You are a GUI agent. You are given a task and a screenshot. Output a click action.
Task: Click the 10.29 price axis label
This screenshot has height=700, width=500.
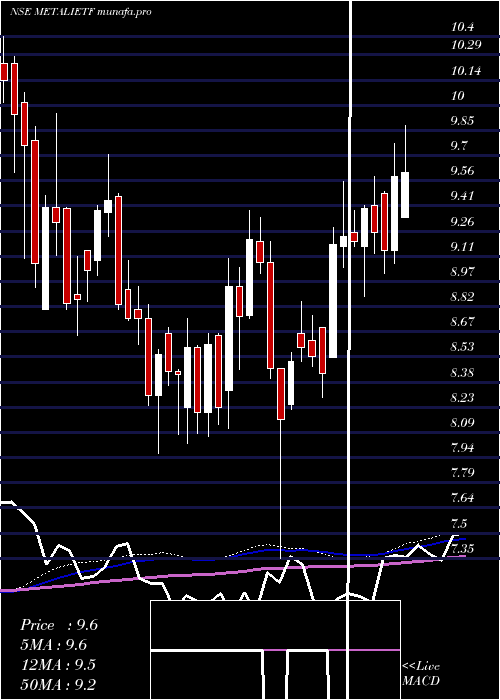coord(466,45)
